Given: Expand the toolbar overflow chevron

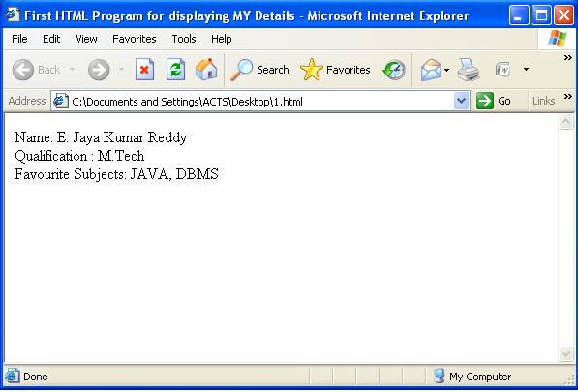Looking at the screenshot, I should [x=568, y=57].
